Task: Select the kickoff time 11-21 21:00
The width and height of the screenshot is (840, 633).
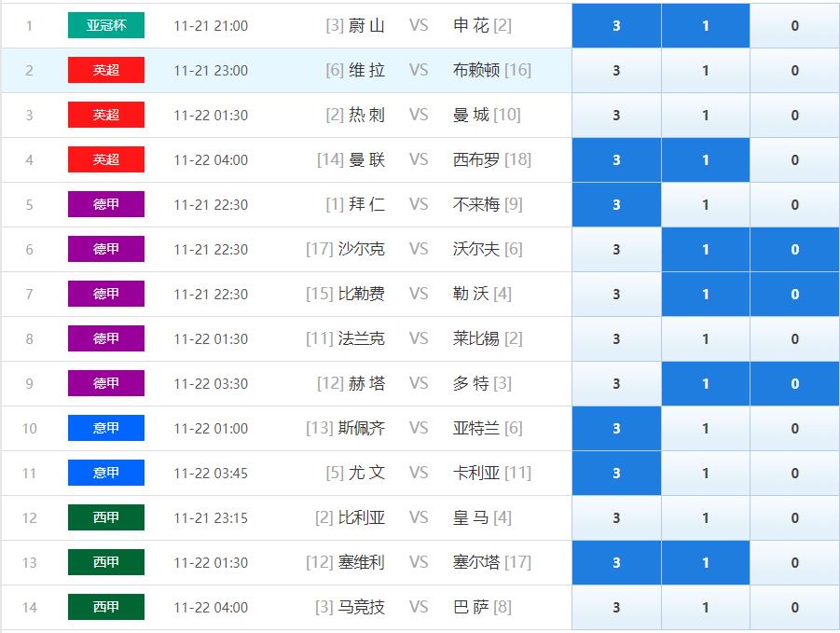Action: (x=211, y=26)
